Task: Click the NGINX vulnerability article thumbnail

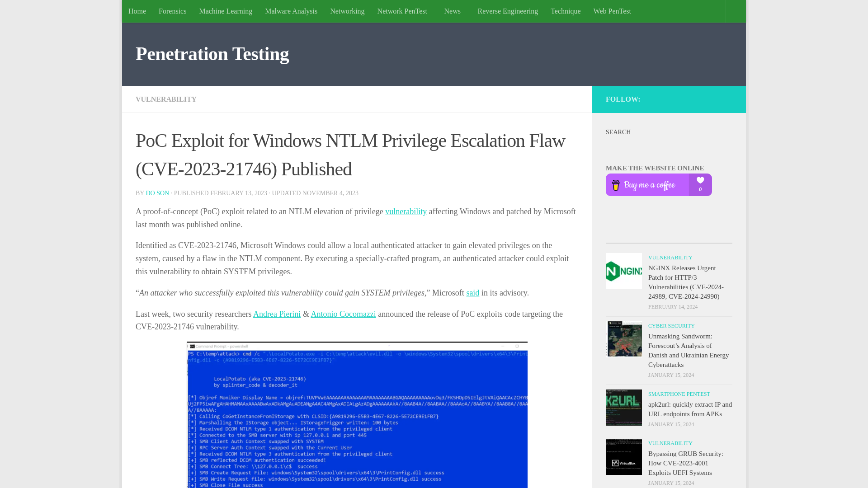Action: click(x=623, y=271)
